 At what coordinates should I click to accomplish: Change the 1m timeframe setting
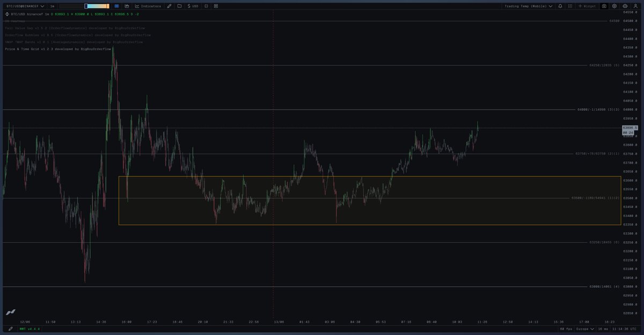52,6
